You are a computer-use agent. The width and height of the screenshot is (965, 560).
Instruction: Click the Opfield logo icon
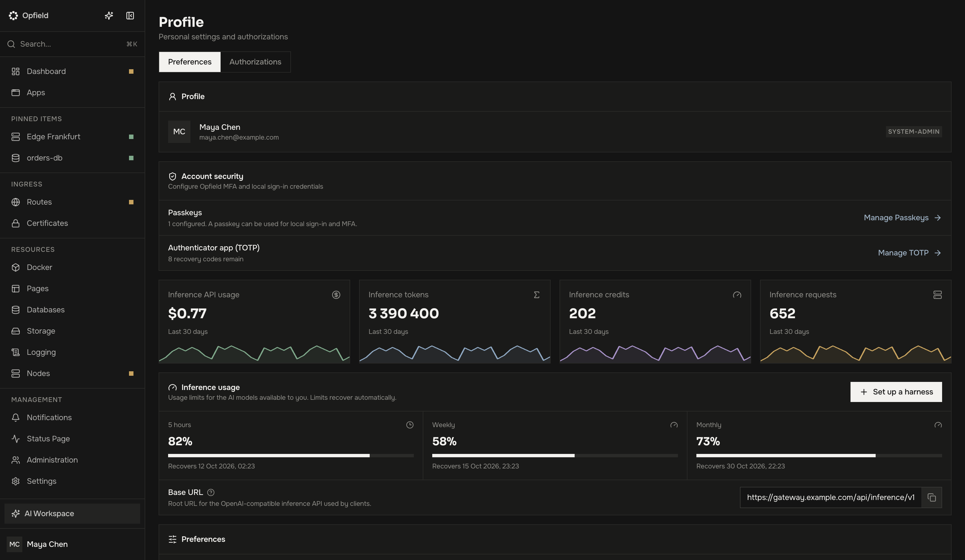[x=13, y=15]
